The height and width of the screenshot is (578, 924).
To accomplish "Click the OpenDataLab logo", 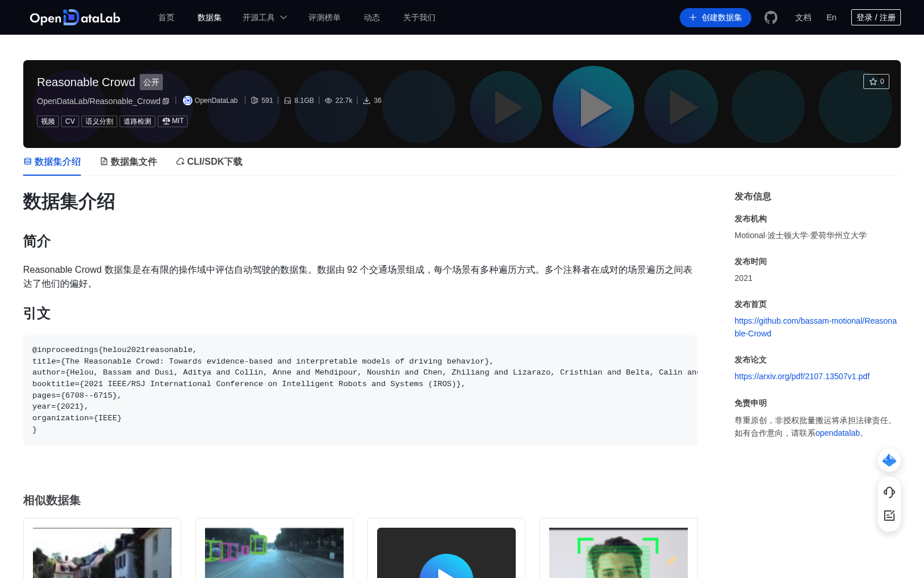I will (75, 17).
